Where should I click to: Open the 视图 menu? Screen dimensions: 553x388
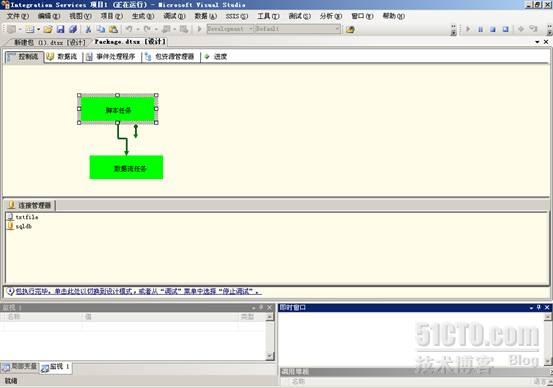[80, 16]
